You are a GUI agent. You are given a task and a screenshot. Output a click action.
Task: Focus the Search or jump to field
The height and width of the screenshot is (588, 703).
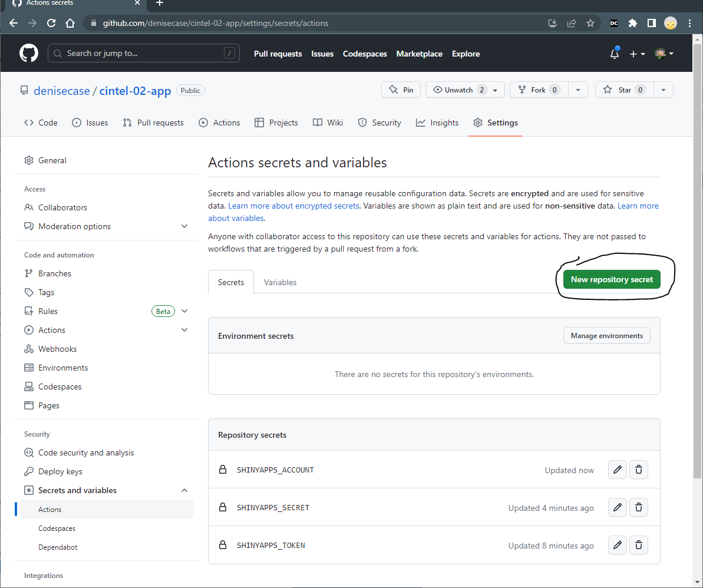tap(143, 54)
